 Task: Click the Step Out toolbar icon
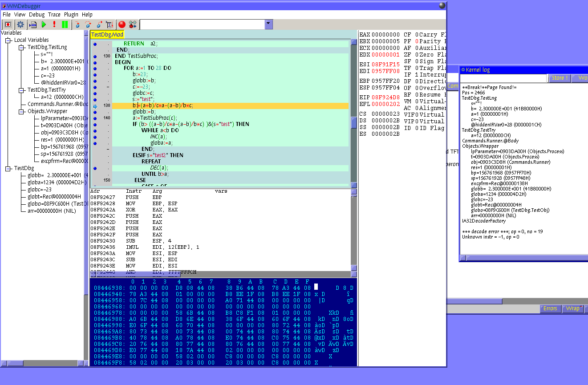tap(99, 24)
